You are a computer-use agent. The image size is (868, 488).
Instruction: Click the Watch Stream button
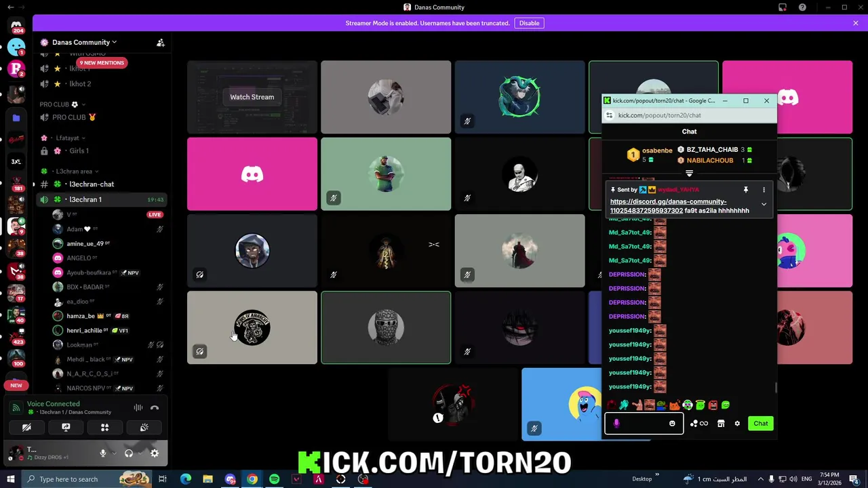252,97
